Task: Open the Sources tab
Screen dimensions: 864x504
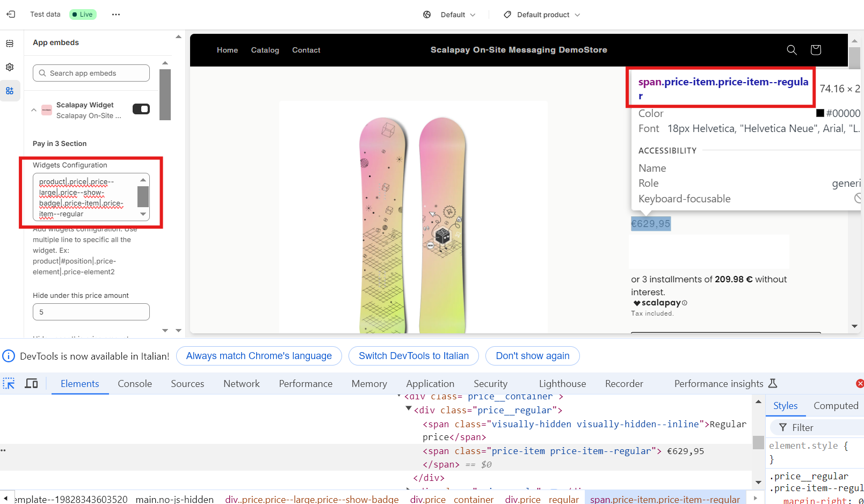Action: (187, 383)
